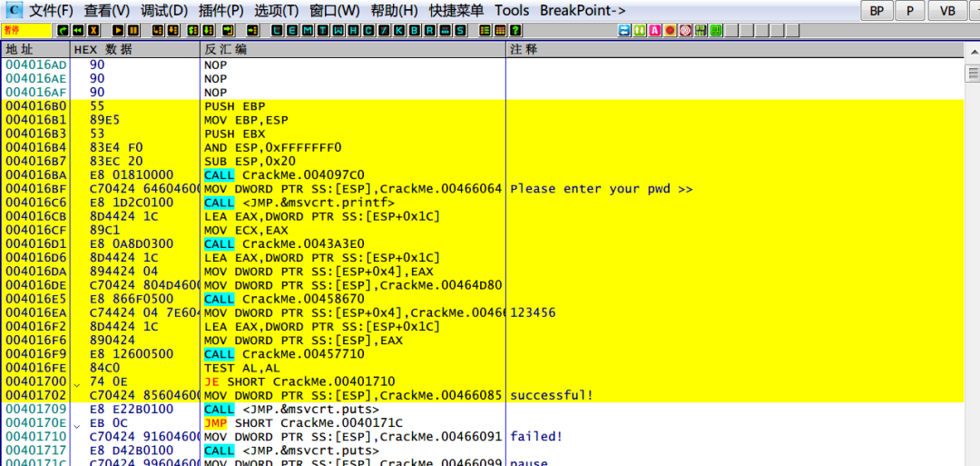Click the 注释 column header
The width and height of the screenshot is (980, 466).
[x=735, y=49]
